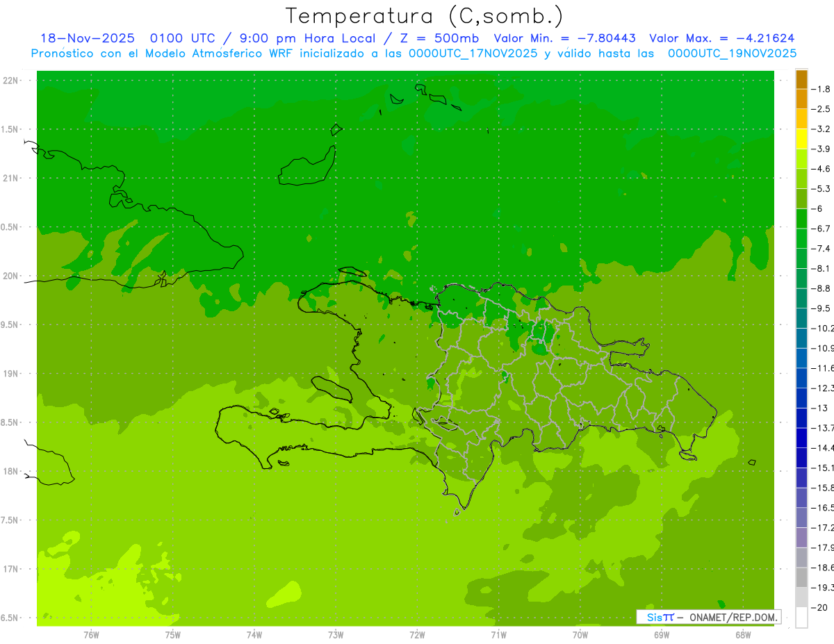Click the '73W' longitude axis label
This screenshot has width=834, height=644.
336,634
